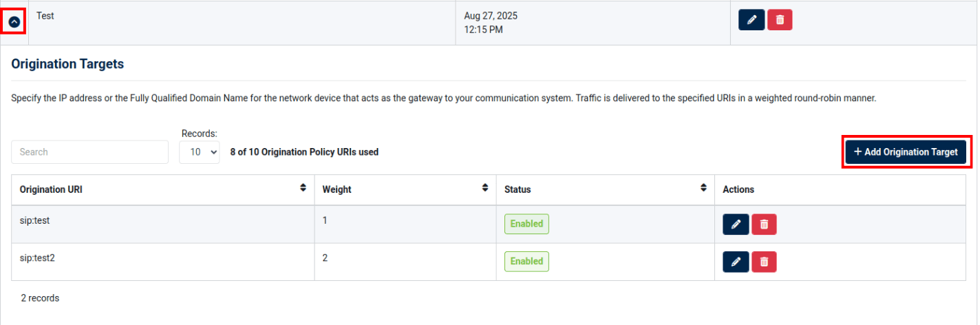This screenshot has width=980, height=325.
Task: Select the sip:test URI cell
Action: 34,221
